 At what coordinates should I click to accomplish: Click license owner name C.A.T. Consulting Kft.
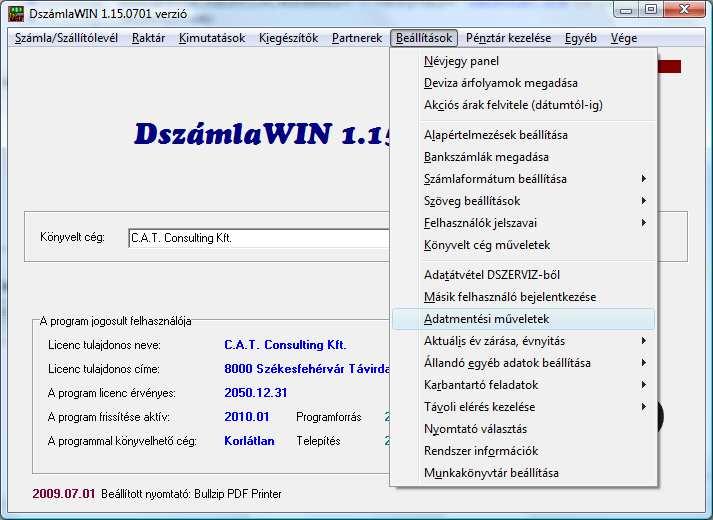point(285,345)
